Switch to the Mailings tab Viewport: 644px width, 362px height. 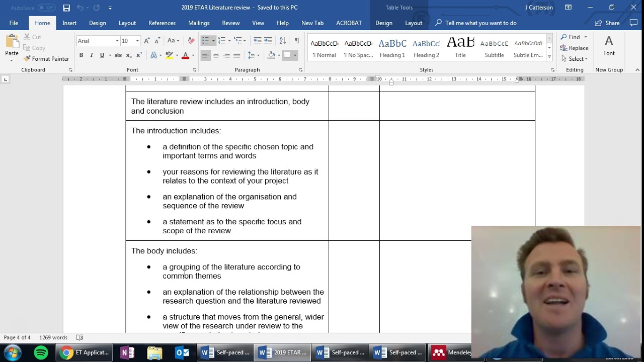pos(199,23)
